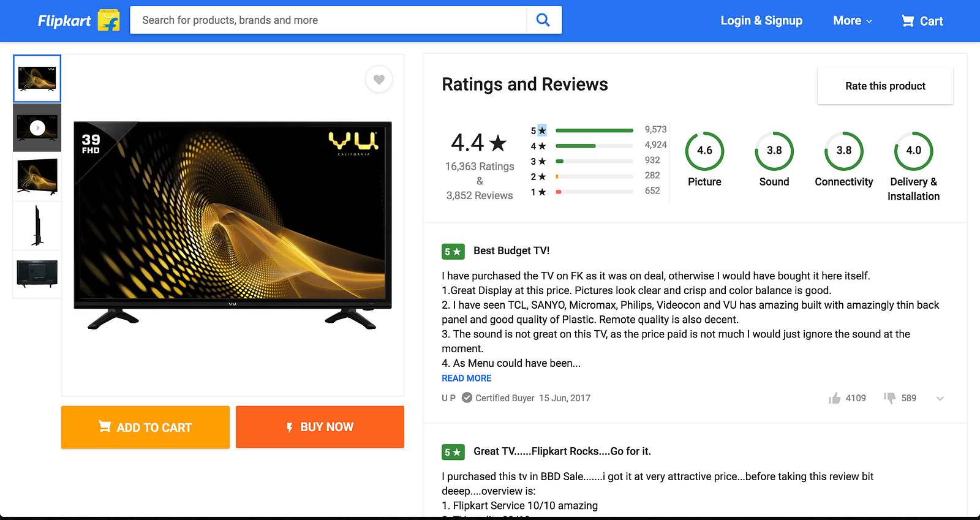Like the Best Budget TV review

834,398
